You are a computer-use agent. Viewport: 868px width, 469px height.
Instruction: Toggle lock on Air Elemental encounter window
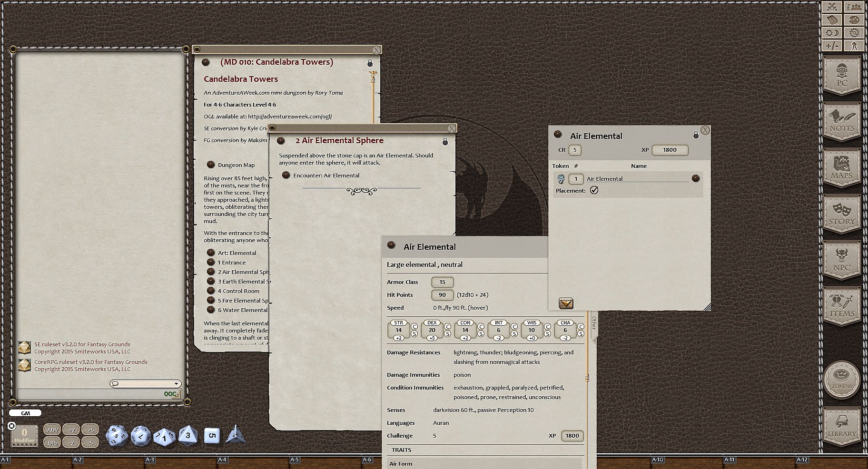(696, 136)
